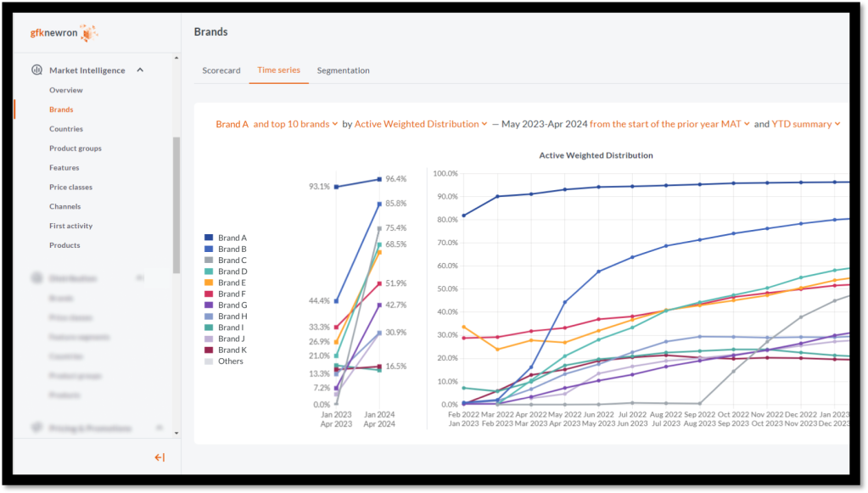This screenshot has height=493, width=868.
Task: Switch to the Segmentation tab
Action: [344, 70]
